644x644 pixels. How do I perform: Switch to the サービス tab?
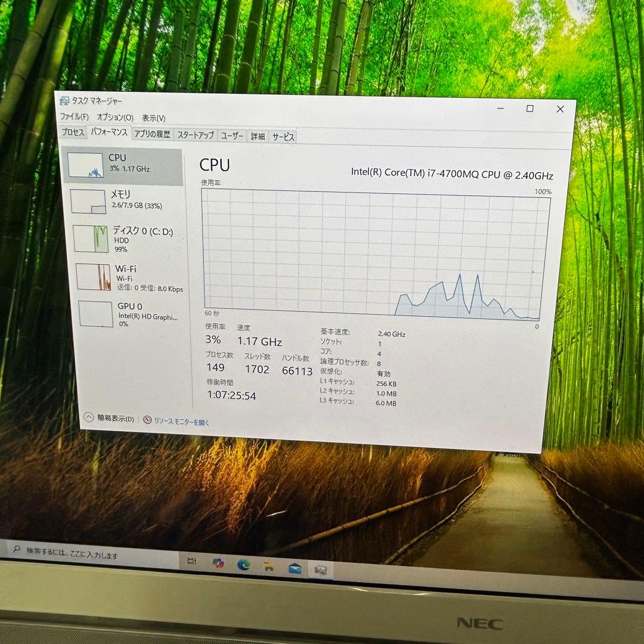[x=283, y=137]
